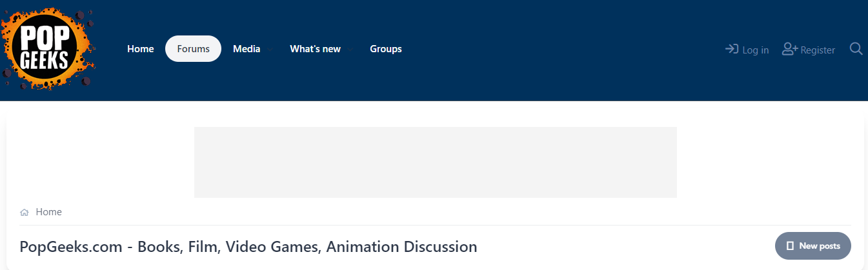Screen dimensions: 868x270
Task: Click the gray advertisement banner placeholder
Action: click(x=435, y=162)
